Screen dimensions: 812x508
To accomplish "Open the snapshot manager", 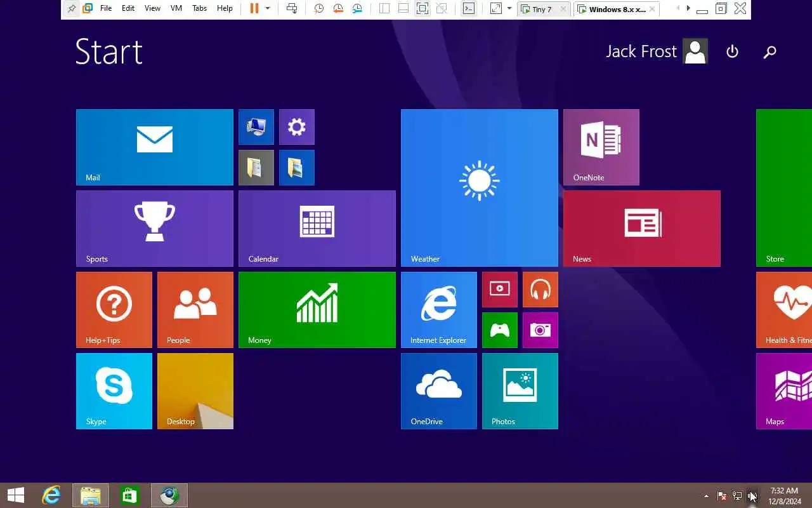I will pos(358,8).
